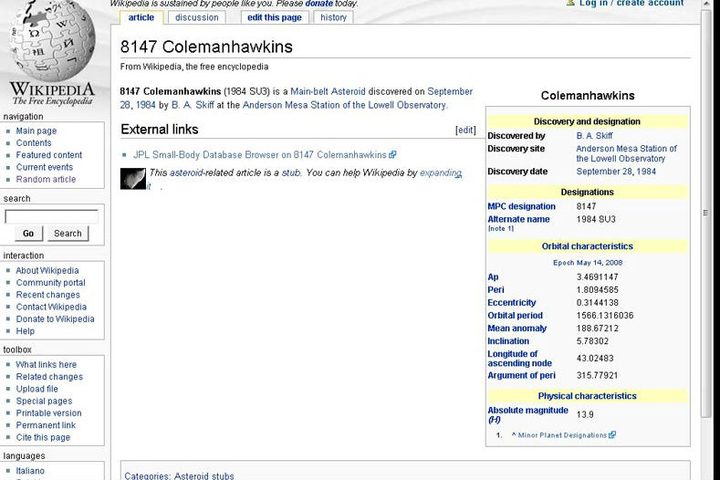Screen dimensions: 720x480
Task: Open the discussion tab
Action: pyautogui.click(x=197, y=17)
